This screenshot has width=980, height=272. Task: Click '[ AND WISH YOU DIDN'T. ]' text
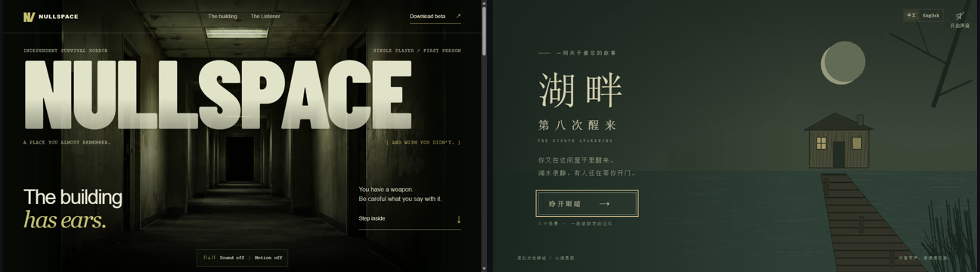[x=423, y=142]
